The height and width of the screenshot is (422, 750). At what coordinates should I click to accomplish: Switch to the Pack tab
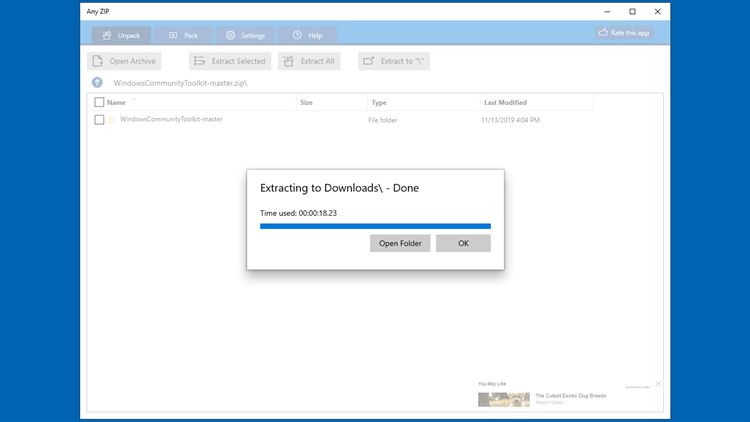(x=183, y=35)
